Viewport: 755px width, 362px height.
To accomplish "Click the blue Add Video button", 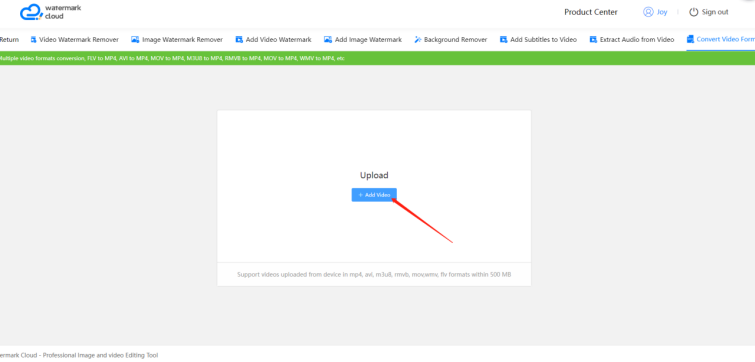I will (x=374, y=195).
